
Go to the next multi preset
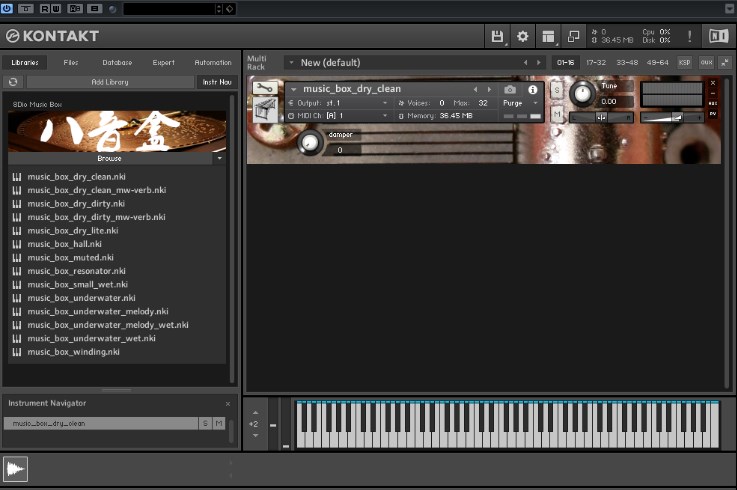click(x=539, y=63)
